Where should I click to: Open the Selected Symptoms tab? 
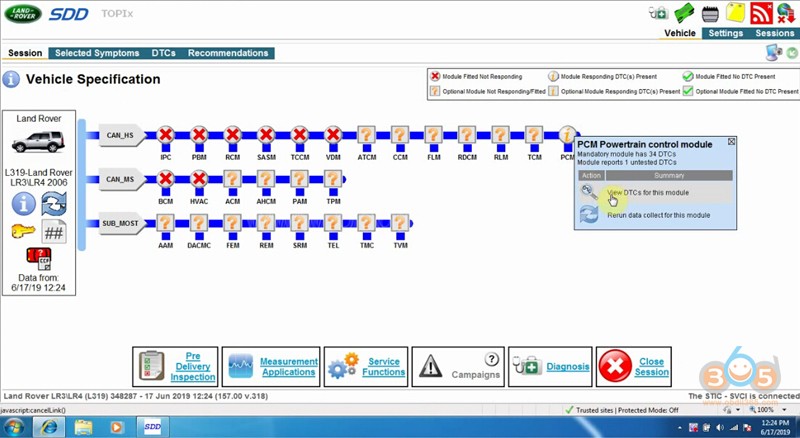click(97, 53)
